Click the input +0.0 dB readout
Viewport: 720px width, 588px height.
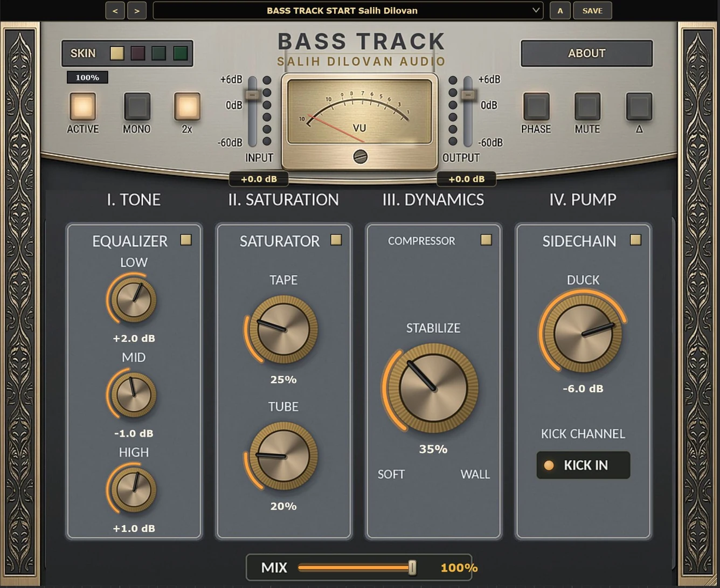[x=259, y=179]
